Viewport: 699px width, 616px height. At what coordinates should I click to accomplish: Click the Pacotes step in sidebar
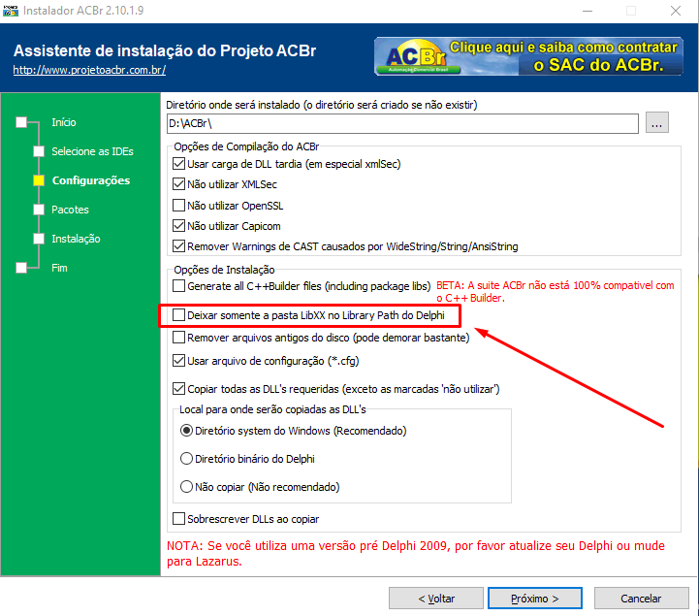click(x=70, y=210)
